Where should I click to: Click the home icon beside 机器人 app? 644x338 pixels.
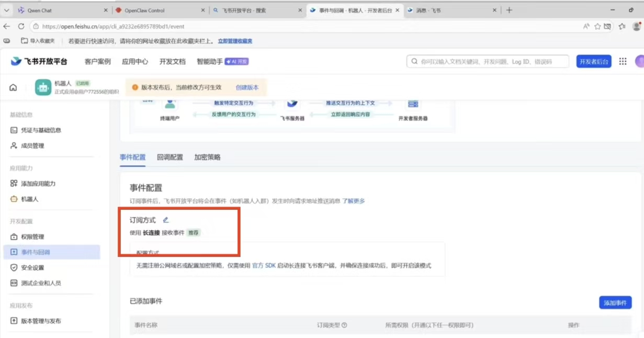coord(13,87)
